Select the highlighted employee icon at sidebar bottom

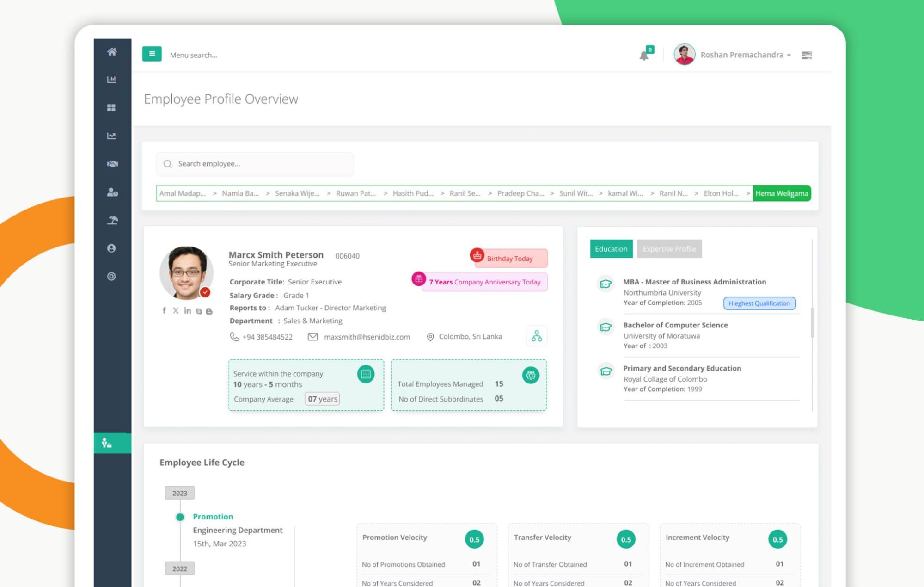(106, 443)
